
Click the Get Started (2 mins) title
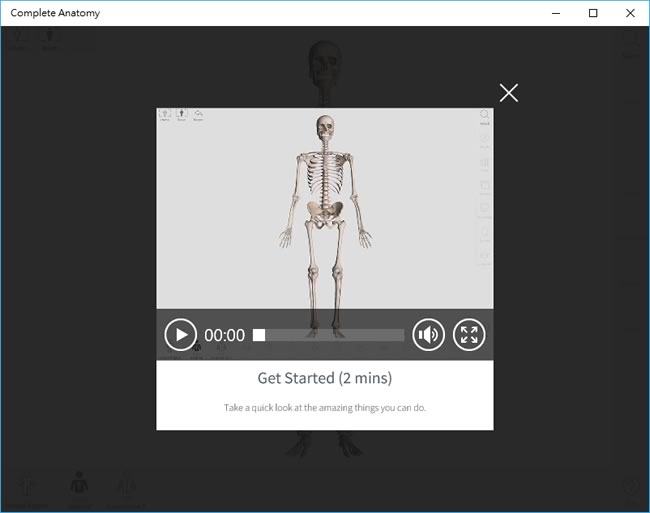(325, 378)
